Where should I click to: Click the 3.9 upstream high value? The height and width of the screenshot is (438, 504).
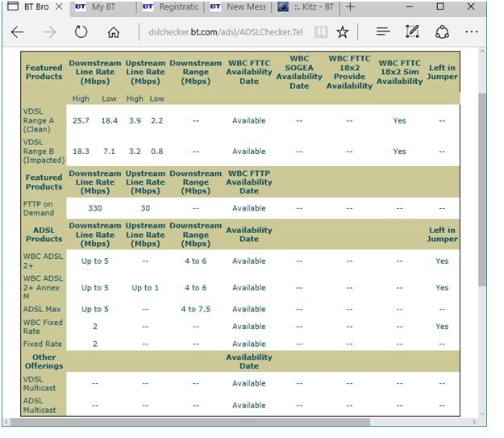point(135,121)
